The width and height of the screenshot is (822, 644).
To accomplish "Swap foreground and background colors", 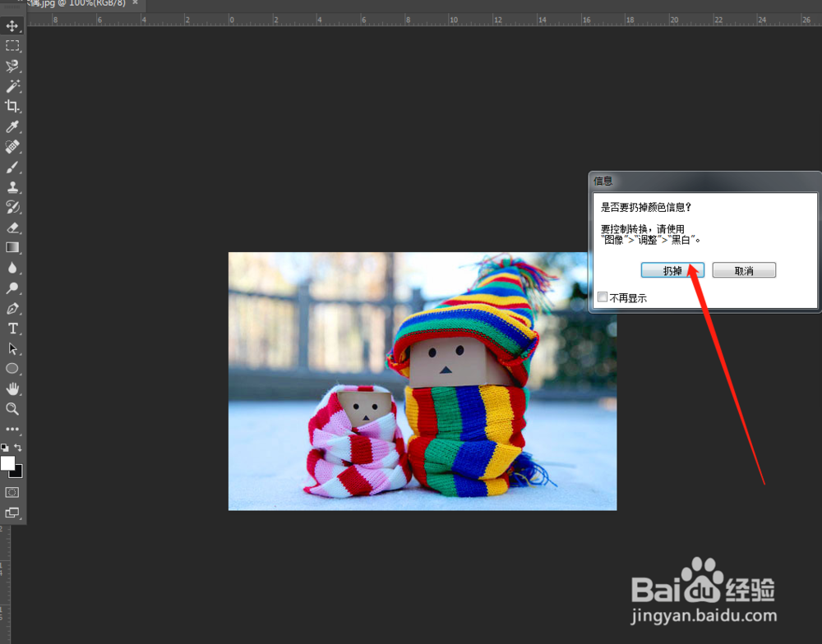I will pyautogui.click(x=18, y=448).
